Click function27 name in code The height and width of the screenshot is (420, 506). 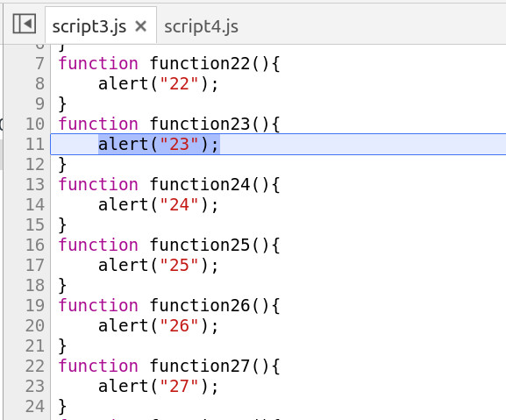pyautogui.click(x=200, y=366)
